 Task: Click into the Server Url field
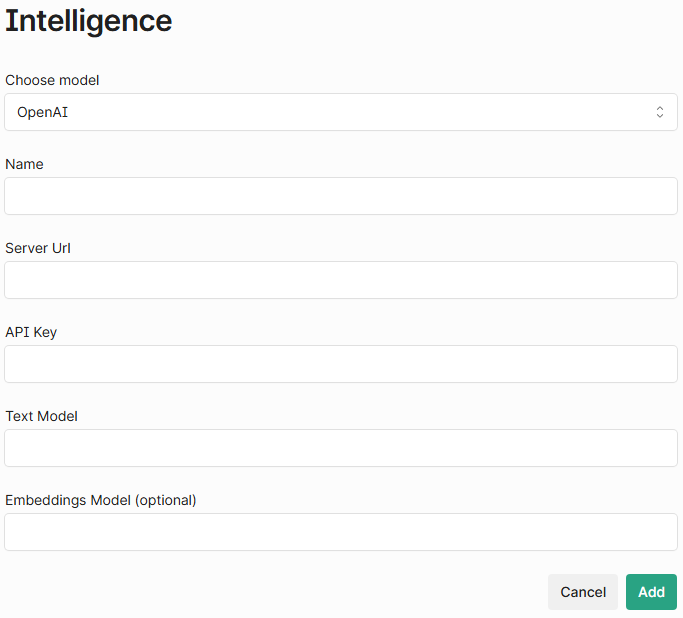(x=340, y=280)
